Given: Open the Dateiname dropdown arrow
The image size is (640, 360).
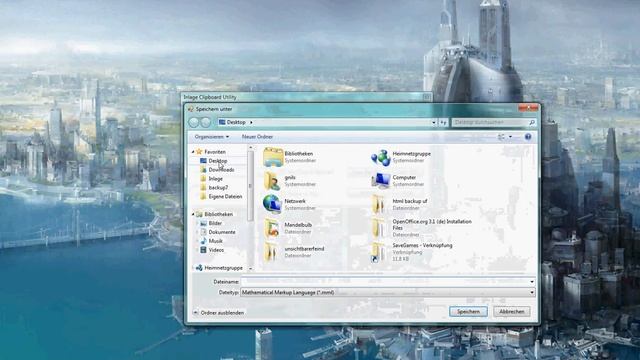Looking at the screenshot, I should 532,282.
